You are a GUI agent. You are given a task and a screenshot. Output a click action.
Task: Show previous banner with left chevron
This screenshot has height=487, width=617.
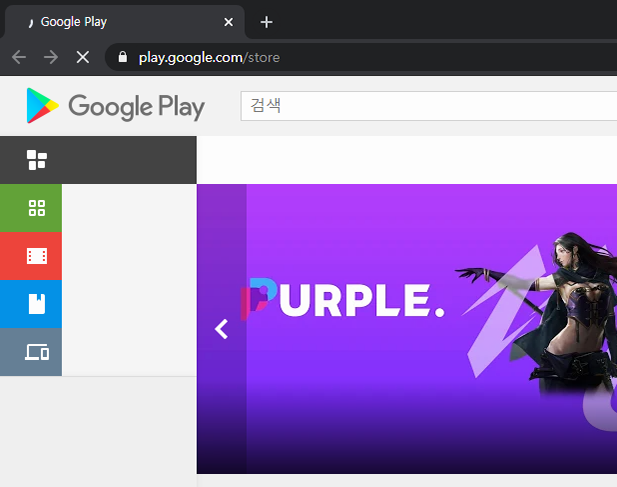(222, 329)
